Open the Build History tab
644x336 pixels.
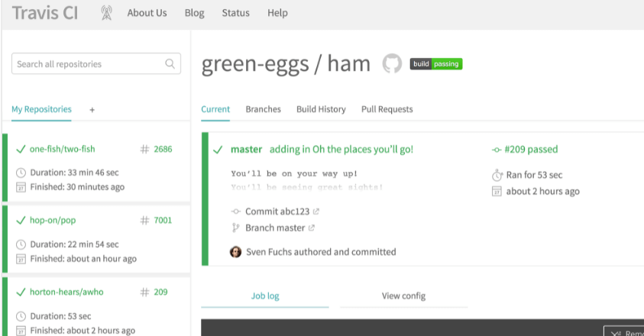321,109
